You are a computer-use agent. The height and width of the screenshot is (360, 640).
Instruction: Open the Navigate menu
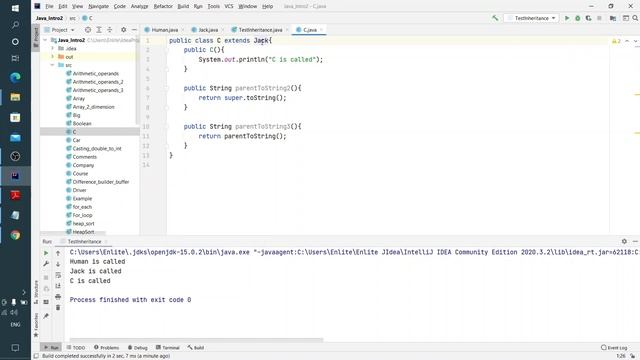pos(98,6)
